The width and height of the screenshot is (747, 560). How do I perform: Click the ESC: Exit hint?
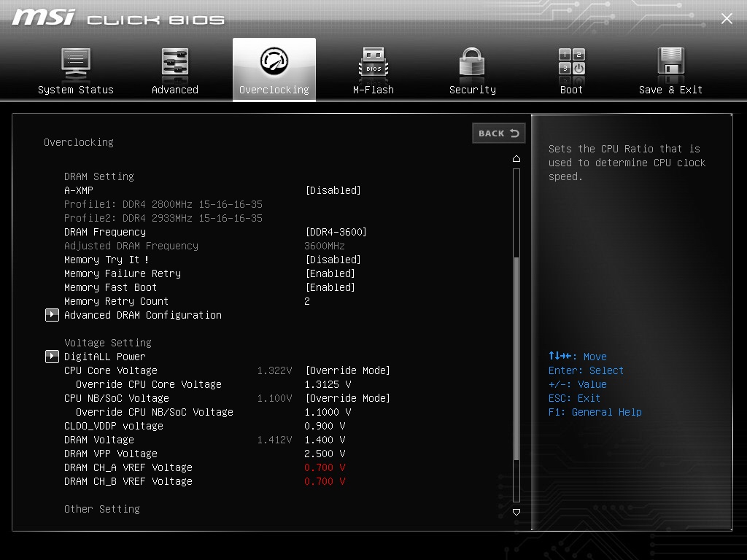[x=574, y=398]
